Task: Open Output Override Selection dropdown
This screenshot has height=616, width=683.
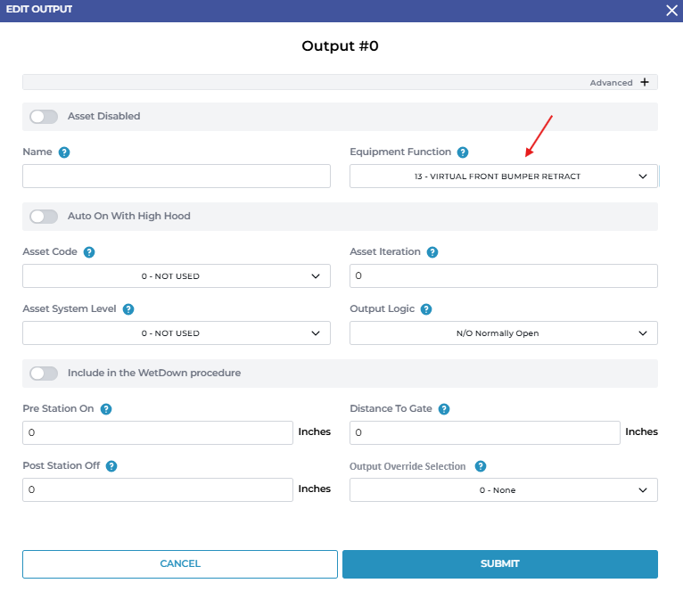Action: 503,490
